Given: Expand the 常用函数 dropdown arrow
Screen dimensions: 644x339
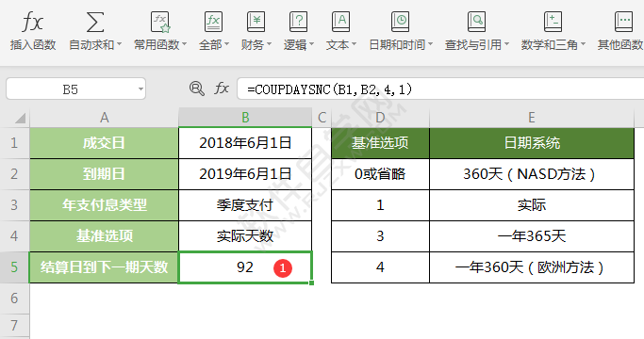Looking at the screenshot, I should 184,44.
